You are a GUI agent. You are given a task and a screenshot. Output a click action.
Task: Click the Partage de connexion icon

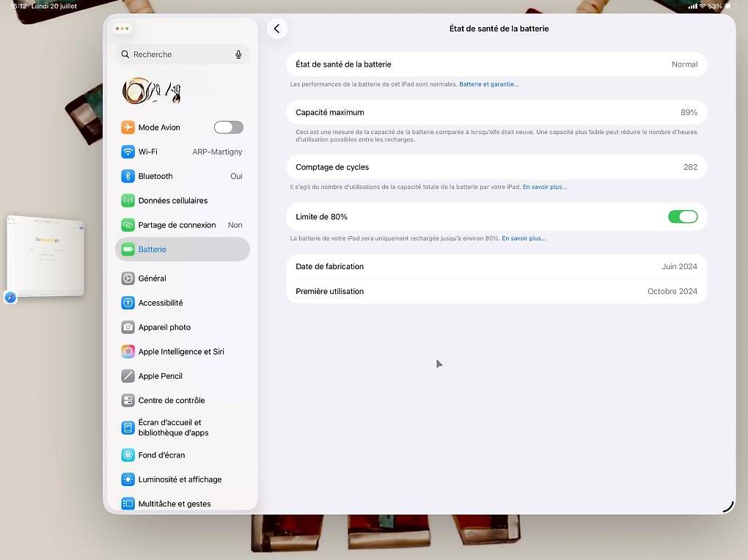(x=128, y=225)
